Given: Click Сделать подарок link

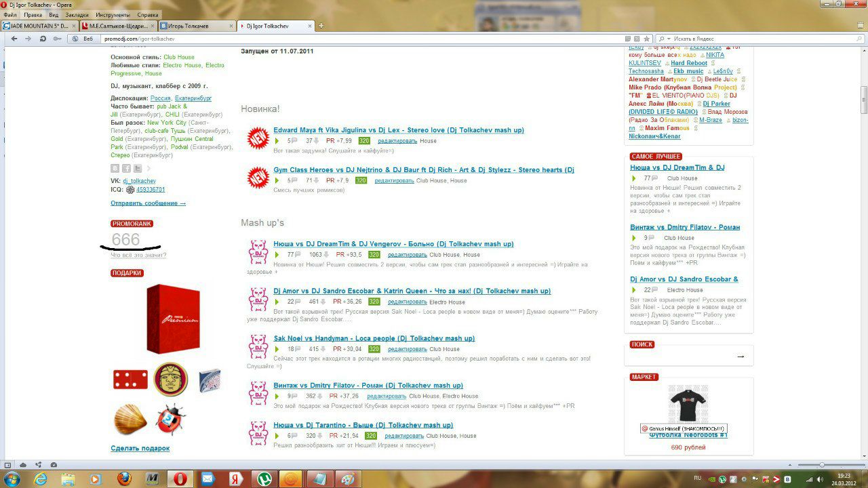Looking at the screenshot, I should [140, 448].
